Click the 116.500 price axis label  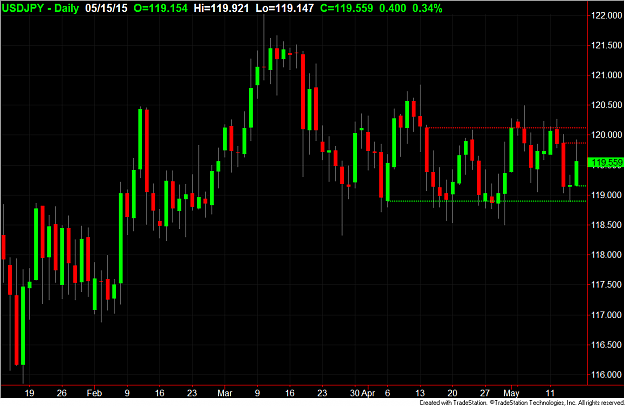coord(606,345)
